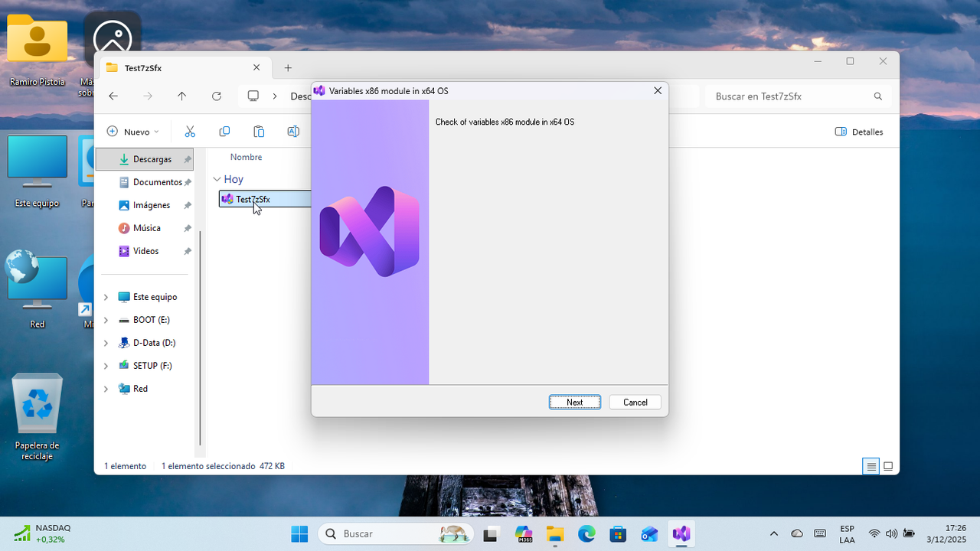Select the Ramiro Pistoia desktop folder
The image size is (980, 551).
37,49
